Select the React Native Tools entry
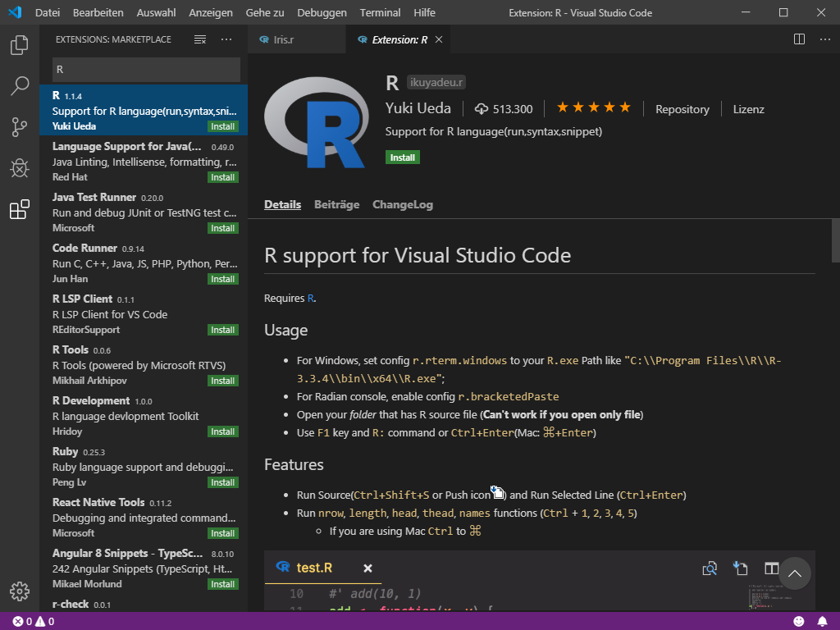 pos(144,517)
